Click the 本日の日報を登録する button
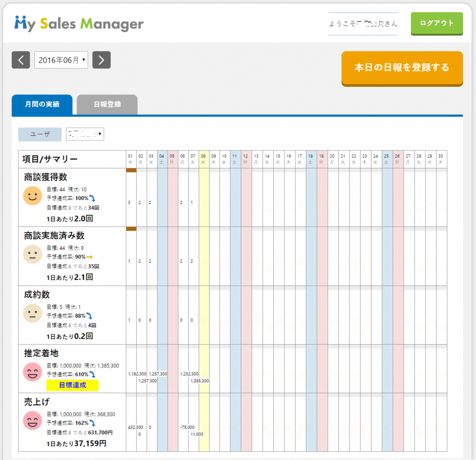Viewport: 476px width, 460px height. [402, 68]
